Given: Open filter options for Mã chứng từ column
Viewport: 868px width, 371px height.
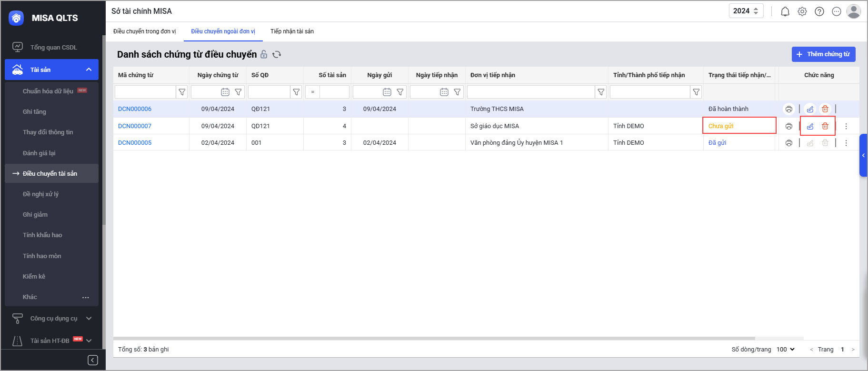Looking at the screenshot, I should tap(182, 92).
